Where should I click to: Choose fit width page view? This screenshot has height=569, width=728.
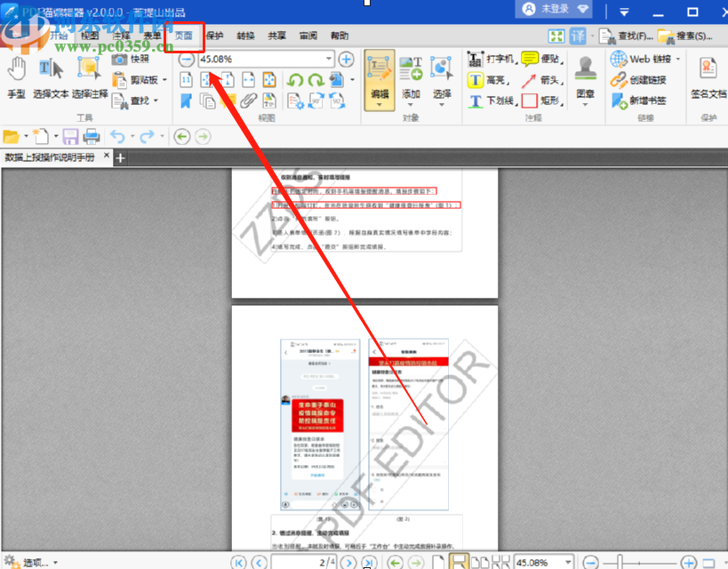pyautogui.click(x=248, y=80)
